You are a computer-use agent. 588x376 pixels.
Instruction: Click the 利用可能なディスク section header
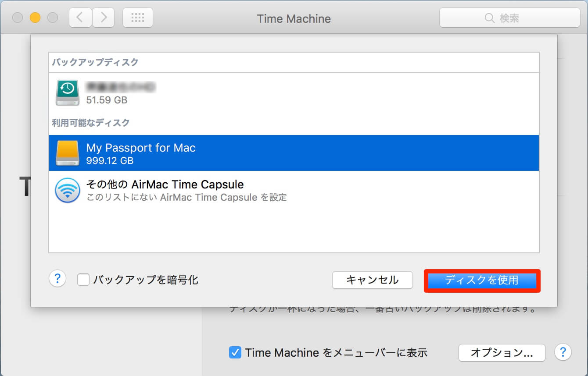[x=91, y=123]
